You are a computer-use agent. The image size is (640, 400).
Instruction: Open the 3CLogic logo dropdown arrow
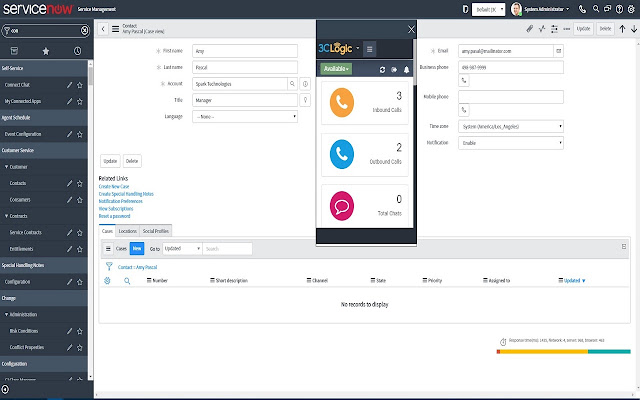(358, 48)
